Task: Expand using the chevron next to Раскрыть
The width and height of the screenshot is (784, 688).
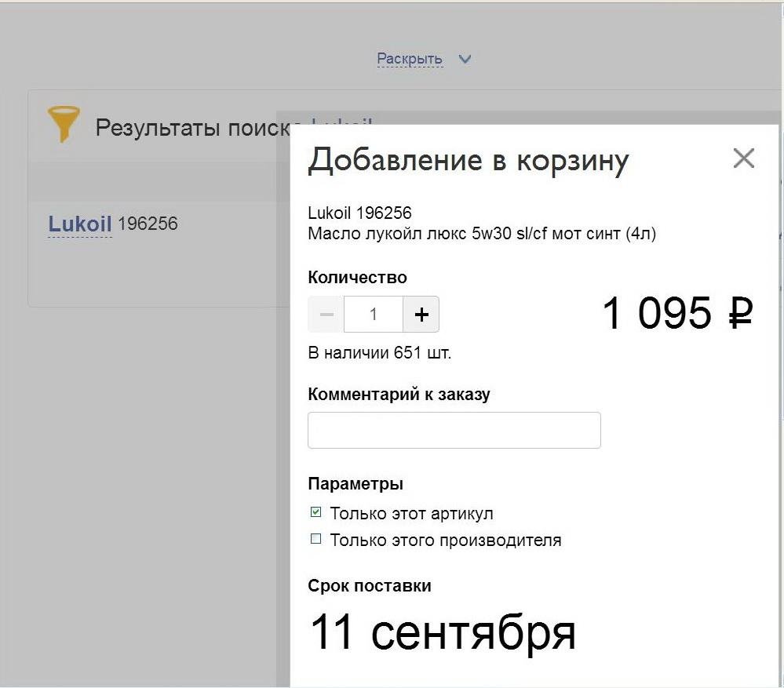Action: tap(465, 59)
